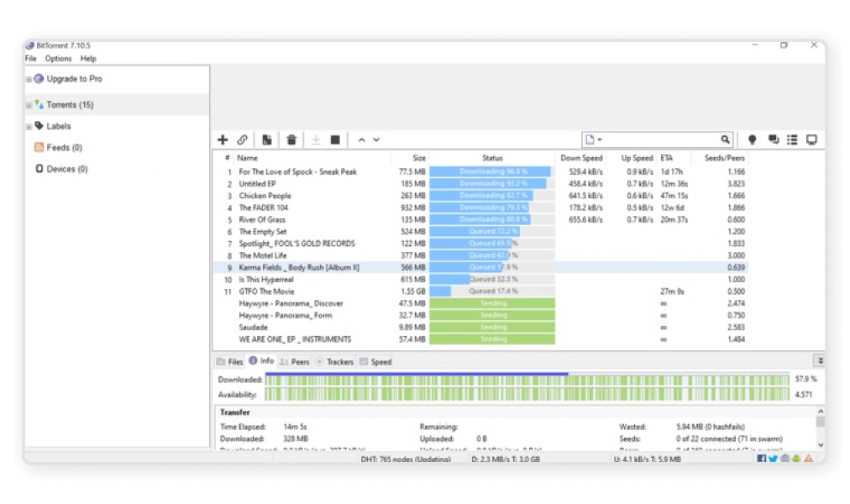Open the Options menu
The width and height of the screenshot is (850, 504).
tap(58, 59)
